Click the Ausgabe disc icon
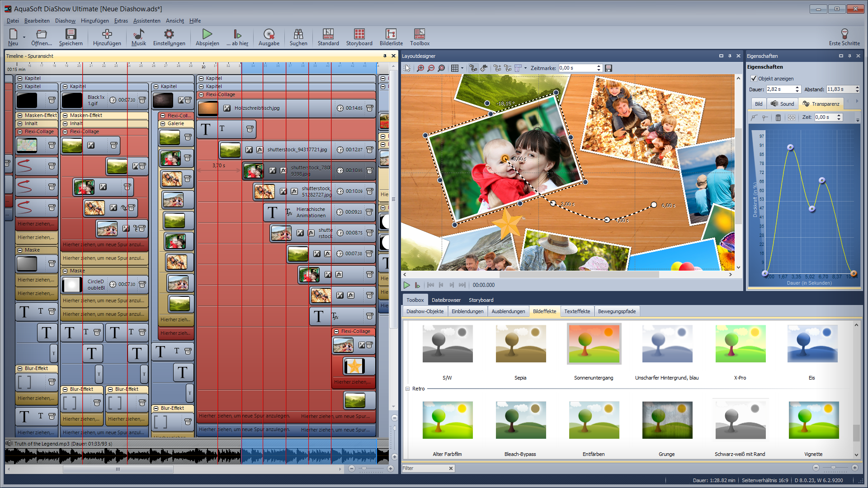Image resolution: width=868 pixels, height=488 pixels. pos(269,34)
